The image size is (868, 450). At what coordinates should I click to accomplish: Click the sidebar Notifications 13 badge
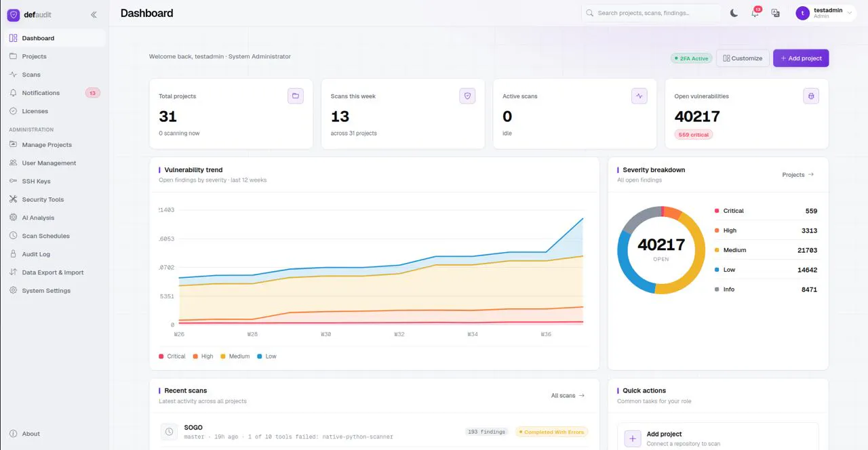click(93, 93)
